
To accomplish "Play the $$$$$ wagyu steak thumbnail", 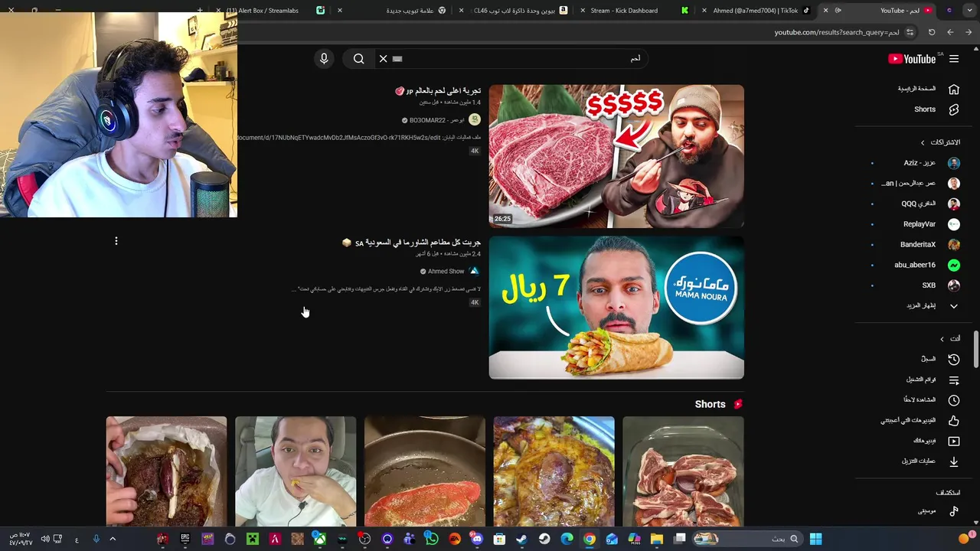I will (x=616, y=156).
